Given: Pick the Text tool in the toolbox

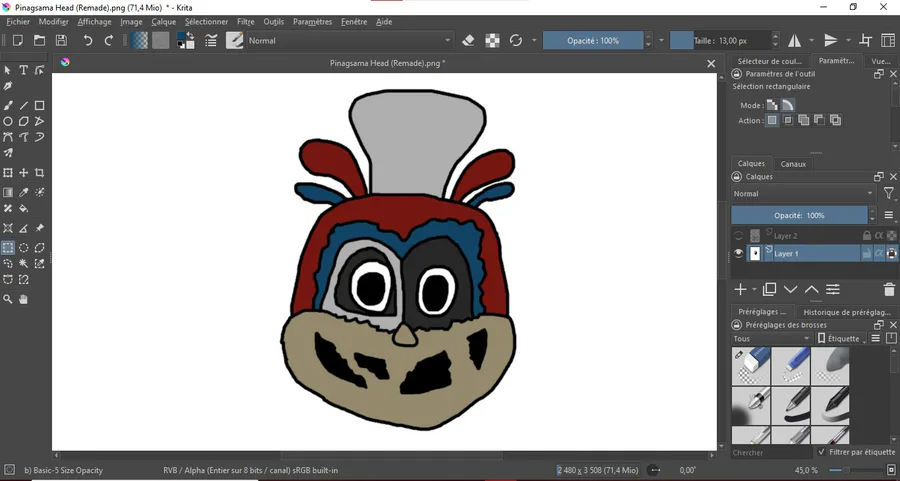Looking at the screenshot, I should 24,70.
